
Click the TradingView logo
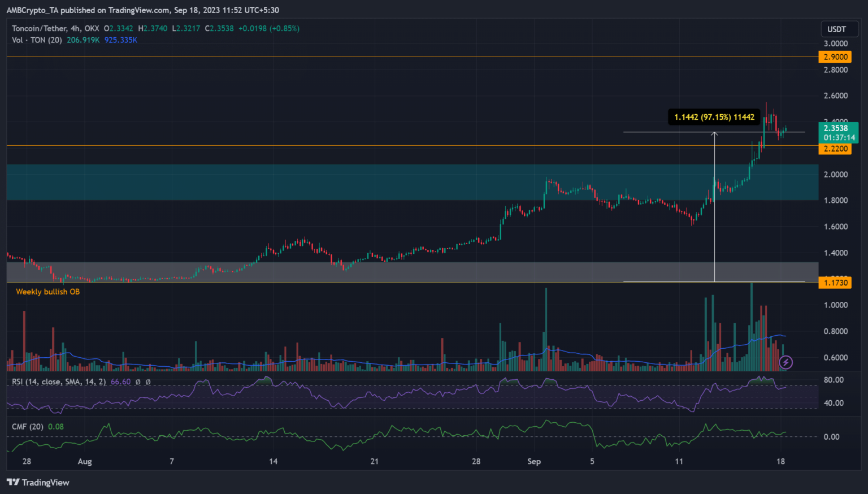38,482
